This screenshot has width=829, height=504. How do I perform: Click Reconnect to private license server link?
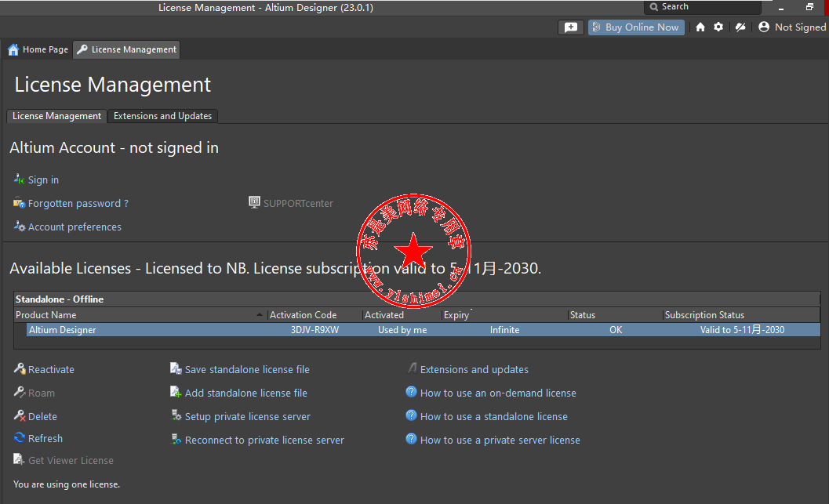[x=264, y=440]
